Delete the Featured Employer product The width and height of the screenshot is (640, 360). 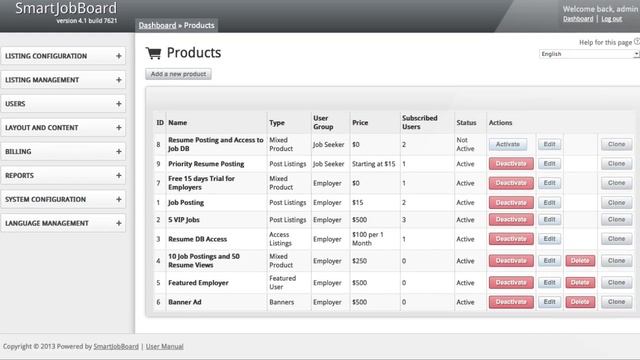click(580, 282)
